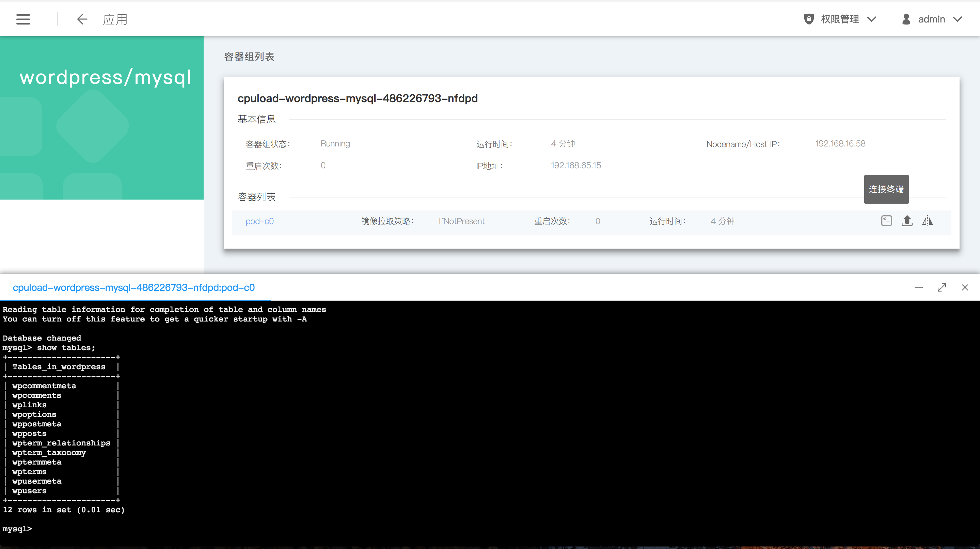
Task: Expand the terminal panel to fullscreen
Action: (942, 288)
